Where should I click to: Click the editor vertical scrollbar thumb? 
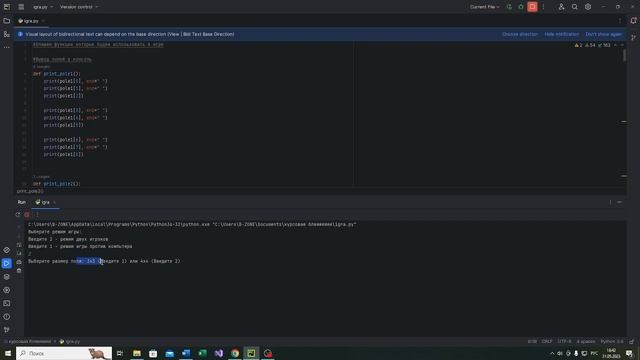tap(624, 55)
